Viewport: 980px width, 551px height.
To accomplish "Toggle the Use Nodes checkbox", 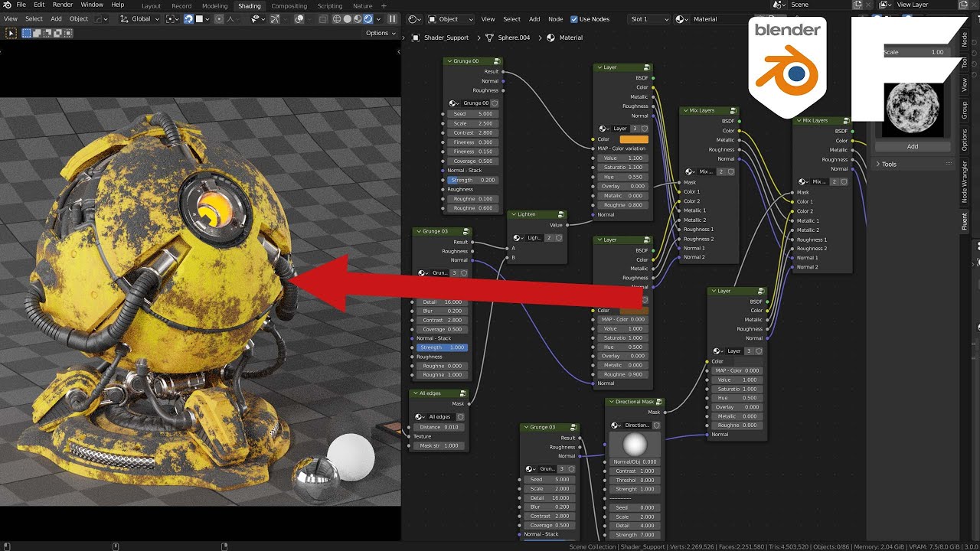I will [x=574, y=19].
